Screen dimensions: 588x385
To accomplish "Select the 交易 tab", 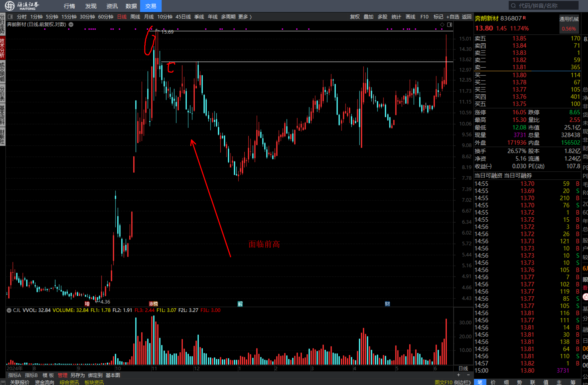I will pos(151,6).
